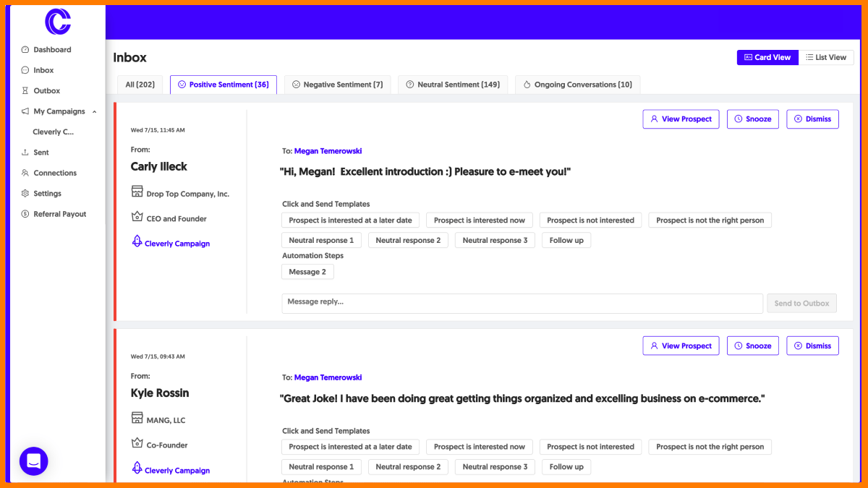Select Neutral response 3 in Carly's card
The height and width of the screenshot is (488, 868).
(495, 241)
